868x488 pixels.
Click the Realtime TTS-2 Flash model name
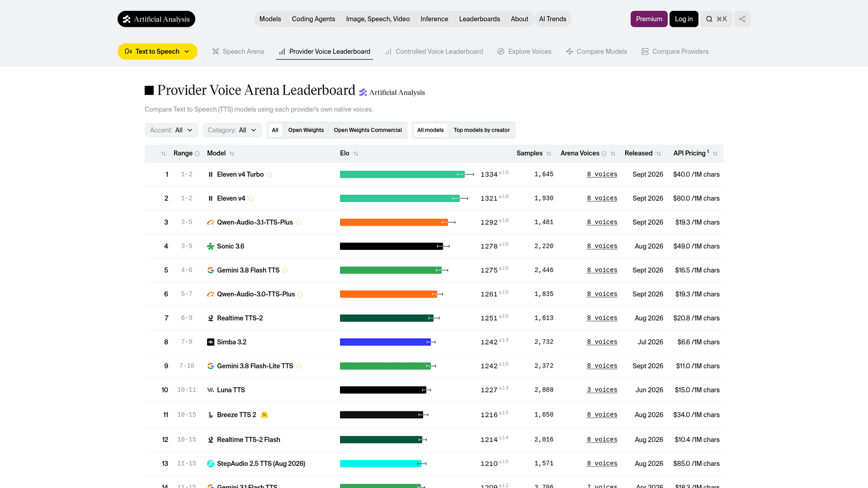pyautogui.click(x=249, y=440)
